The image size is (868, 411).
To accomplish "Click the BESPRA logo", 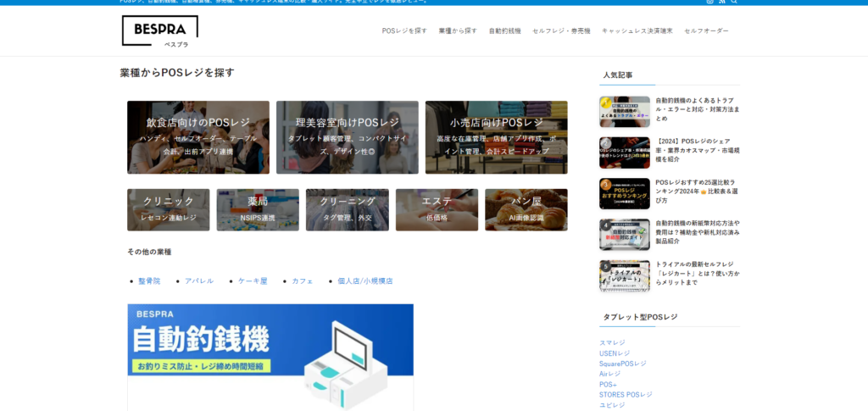I will (160, 31).
